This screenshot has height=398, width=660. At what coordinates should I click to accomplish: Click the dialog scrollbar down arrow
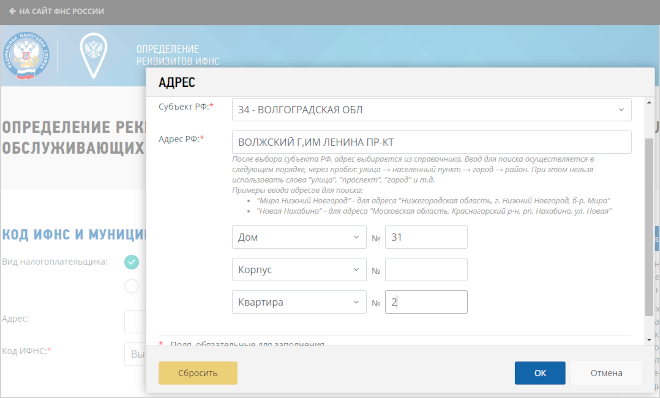tap(649, 340)
